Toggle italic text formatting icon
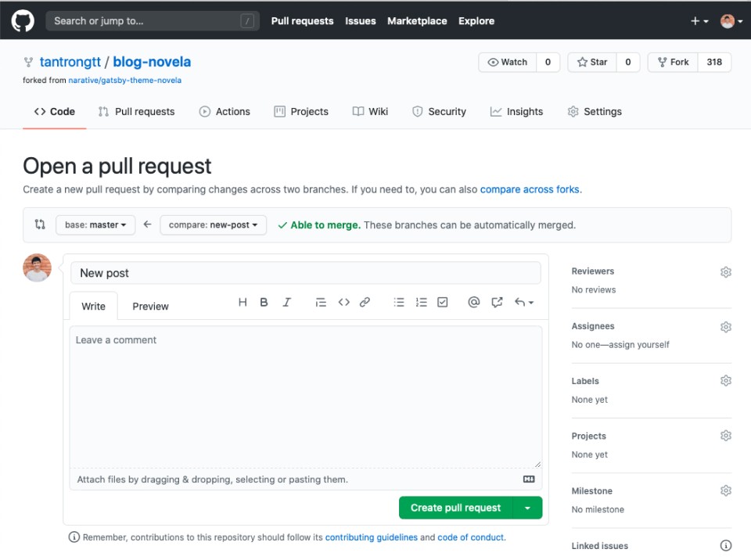 click(286, 302)
